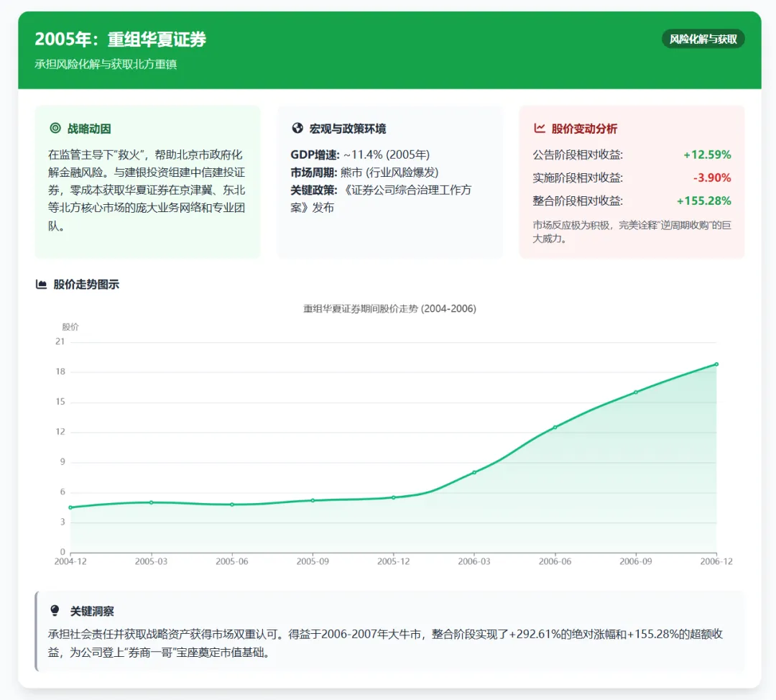Click the 整合阶段相对收益 label
Viewport: 776px width, 700px height.
(578, 201)
